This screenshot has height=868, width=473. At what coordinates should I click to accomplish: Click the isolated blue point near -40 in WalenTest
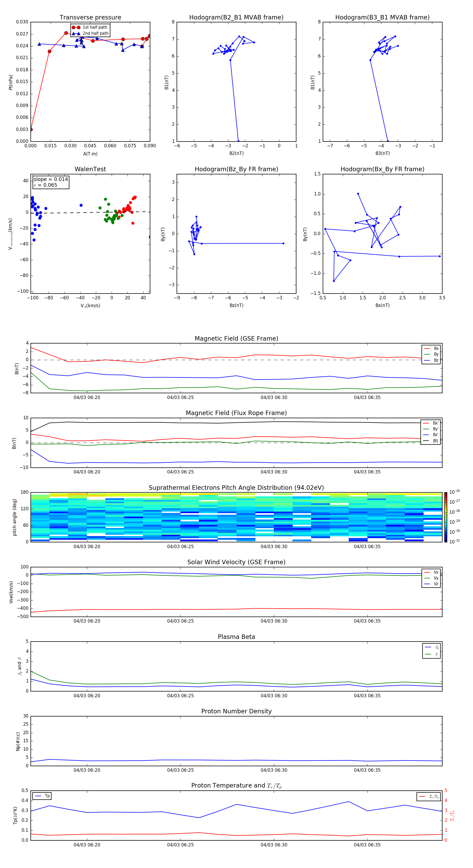tap(81, 205)
